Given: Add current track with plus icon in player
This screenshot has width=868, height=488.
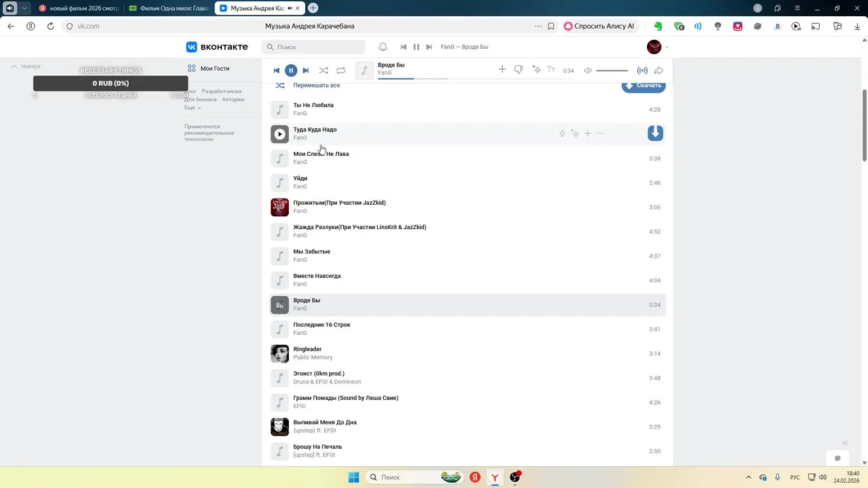Looking at the screenshot, I should click(x=502, y=70).
